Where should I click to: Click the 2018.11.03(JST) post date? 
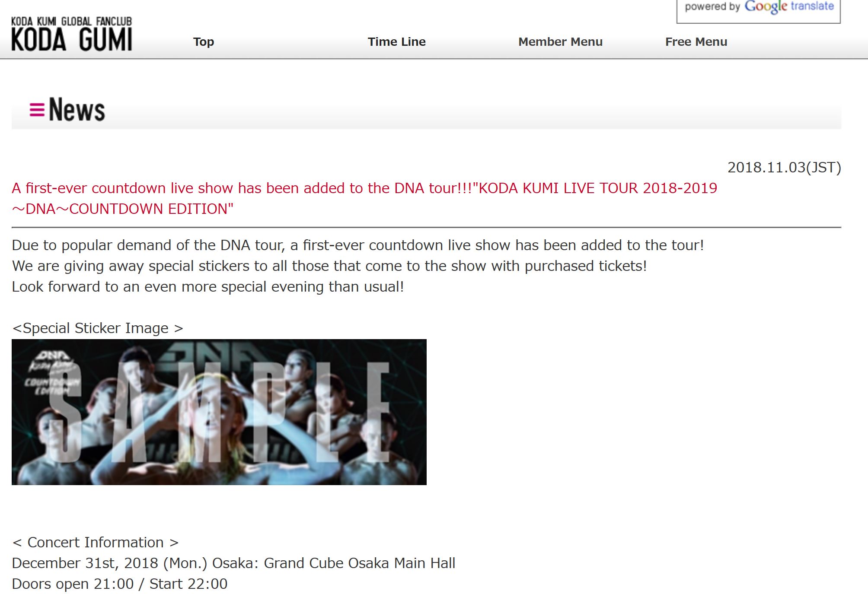point(784,168)
